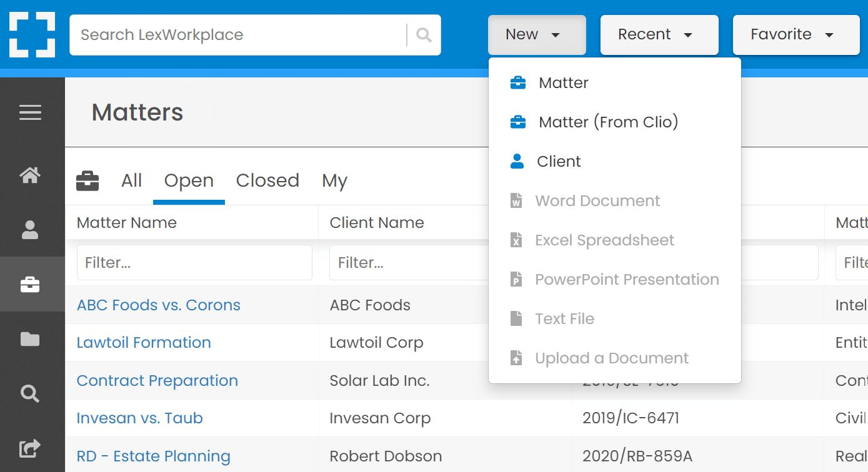The height and width of the screenshot is (472, 868).
Task: Click the share/export icon in sidebar
Action: (30, 448)
